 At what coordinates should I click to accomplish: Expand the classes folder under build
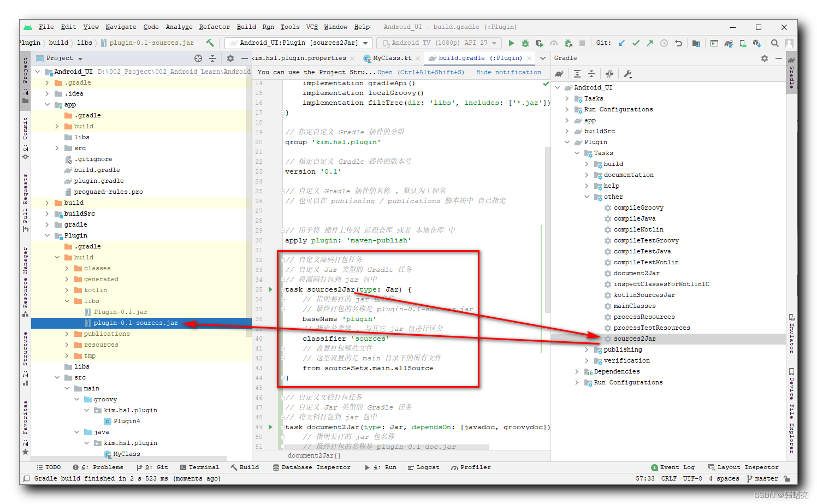[x=67, y=268]
